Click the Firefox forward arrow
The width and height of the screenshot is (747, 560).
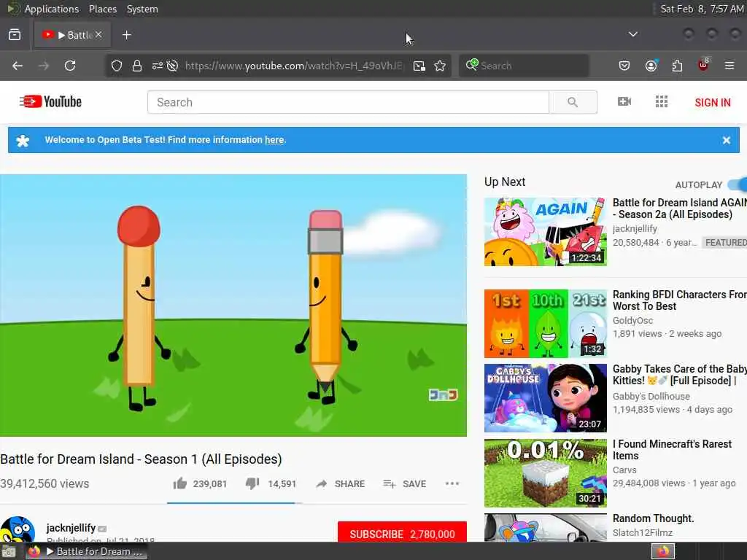[x=44, y=66]
